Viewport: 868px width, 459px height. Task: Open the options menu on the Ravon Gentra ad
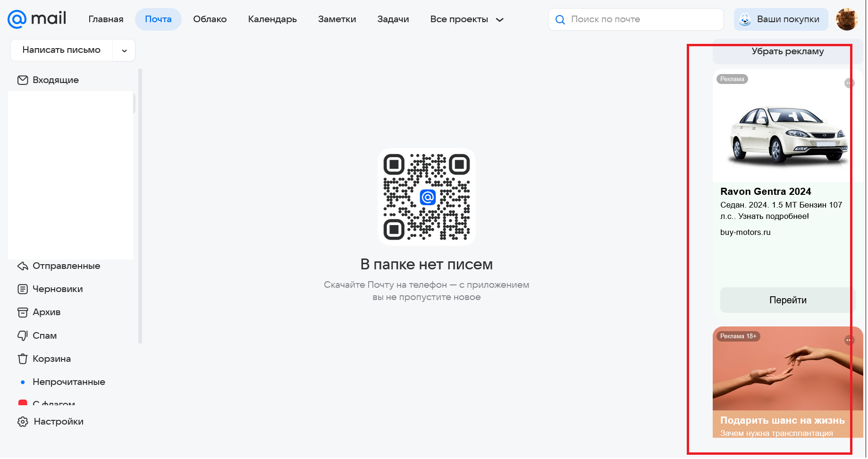(848, 83)
